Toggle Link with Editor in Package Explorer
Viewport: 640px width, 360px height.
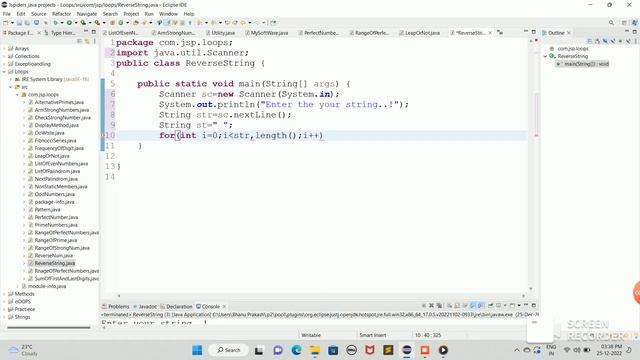click(87, 41)
